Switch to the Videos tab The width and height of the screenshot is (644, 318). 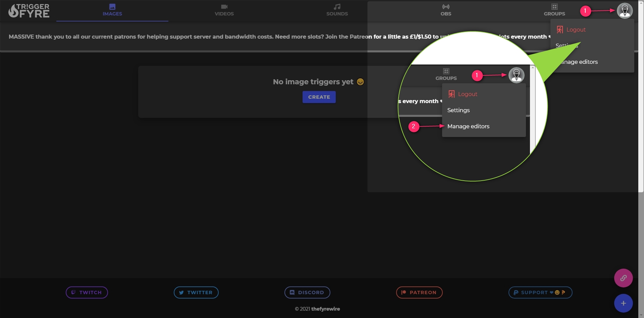pyautogui.click(x=224, y=10)
